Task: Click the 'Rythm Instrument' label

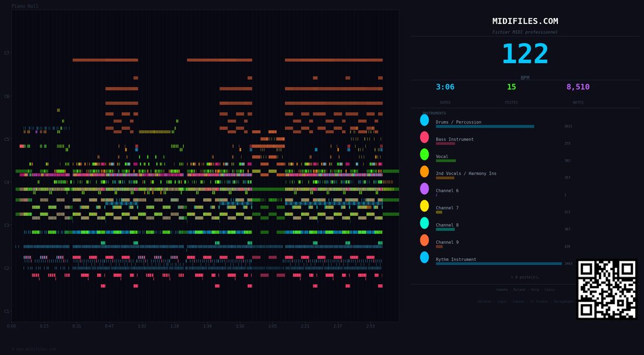Action: (x=456, y=259)
